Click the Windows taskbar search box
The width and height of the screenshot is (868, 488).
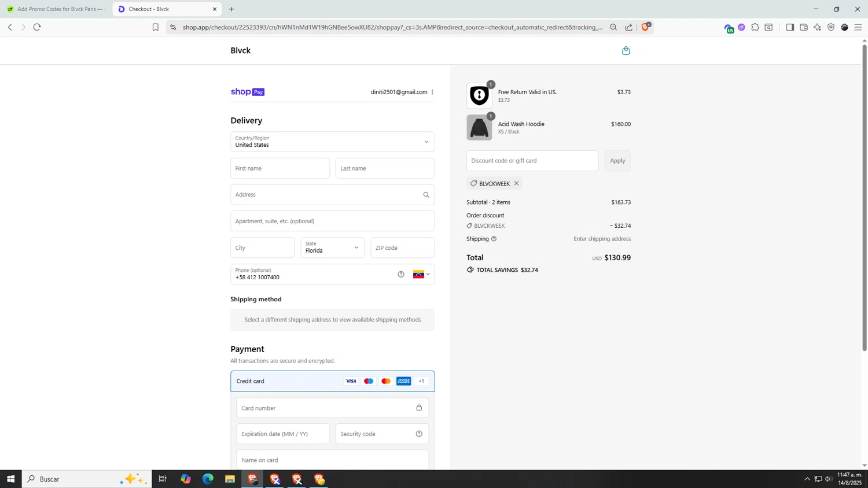[x=87, y=479]
